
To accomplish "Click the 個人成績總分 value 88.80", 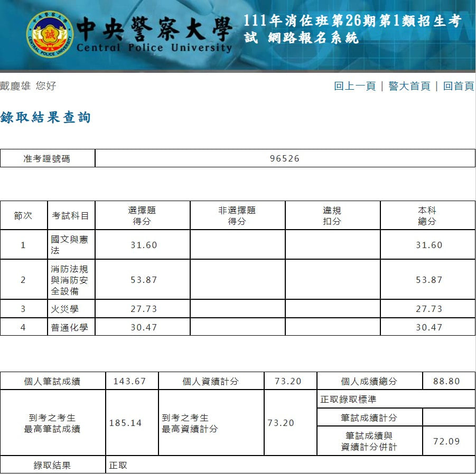I will (446, 381).
